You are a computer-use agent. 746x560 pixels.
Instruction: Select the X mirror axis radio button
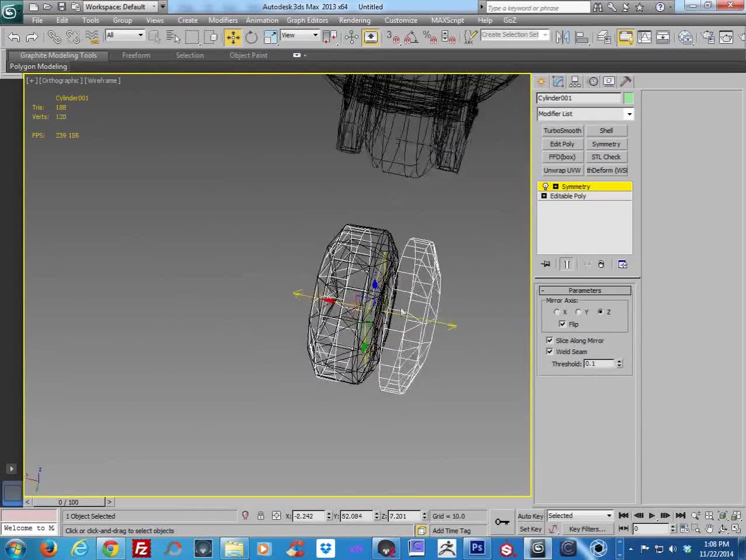coord(557,312)
